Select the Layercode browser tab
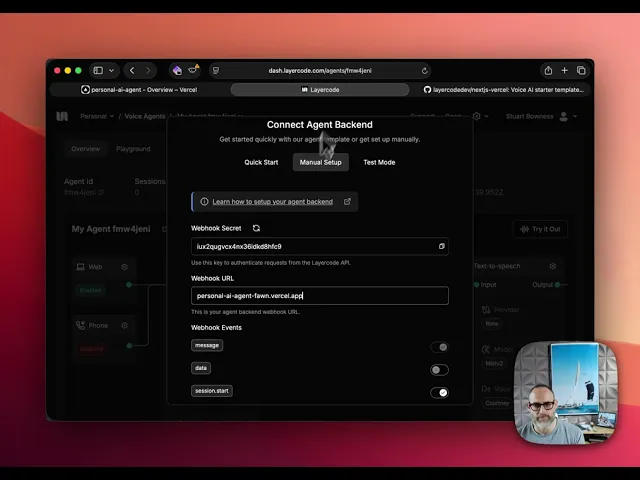The height and width of the screenshot is (480, 640). (320, 90)
